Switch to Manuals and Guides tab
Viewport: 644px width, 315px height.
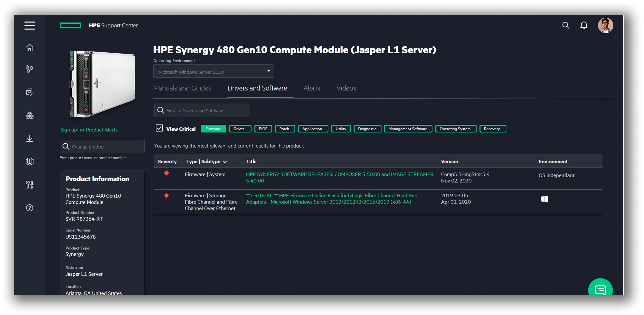click(x=182, y=88)
